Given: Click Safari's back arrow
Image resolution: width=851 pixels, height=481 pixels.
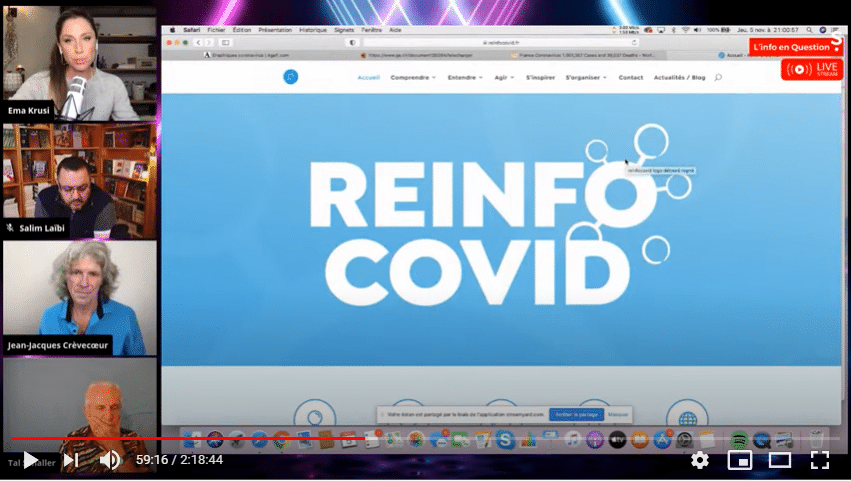Looking at the screenshot, I should pos(199,42).
